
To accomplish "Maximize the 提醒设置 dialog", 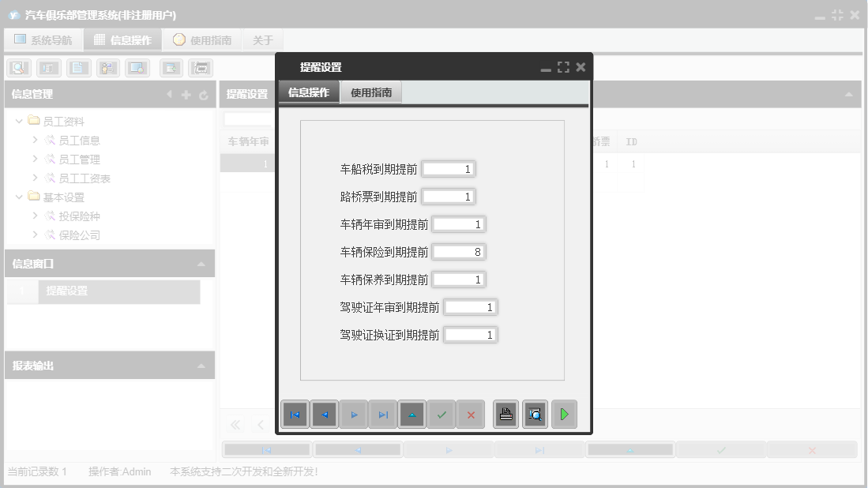I will (564, 67).
